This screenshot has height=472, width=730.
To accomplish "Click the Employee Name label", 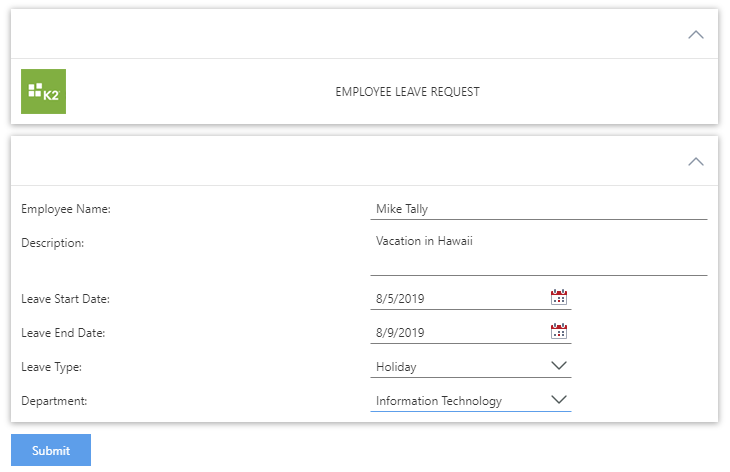I will click(x=66, y=209).
